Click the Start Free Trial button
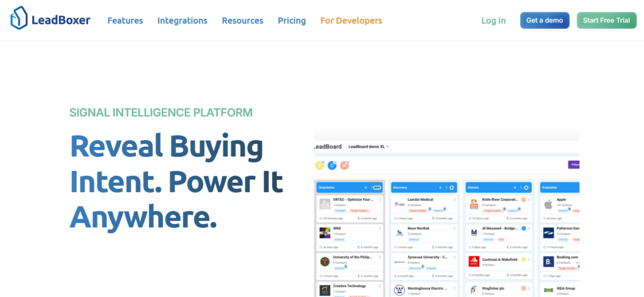644x297 pixels. pyautogui.click(x=606, y=20)
